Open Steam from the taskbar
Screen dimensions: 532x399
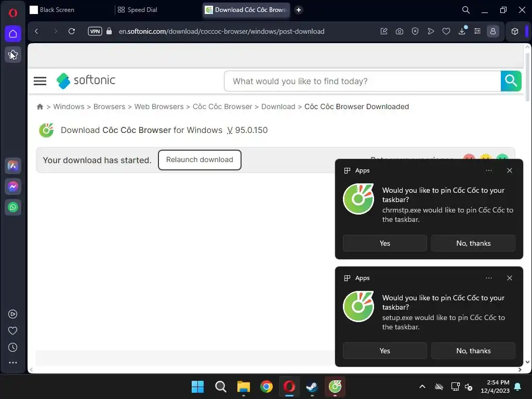click(x=312, y=387)
